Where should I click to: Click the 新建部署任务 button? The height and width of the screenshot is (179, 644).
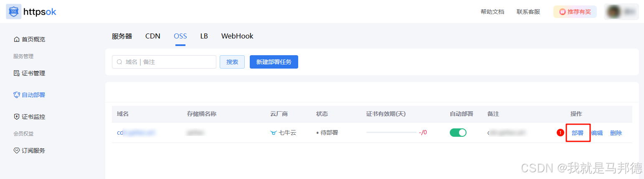274,62
